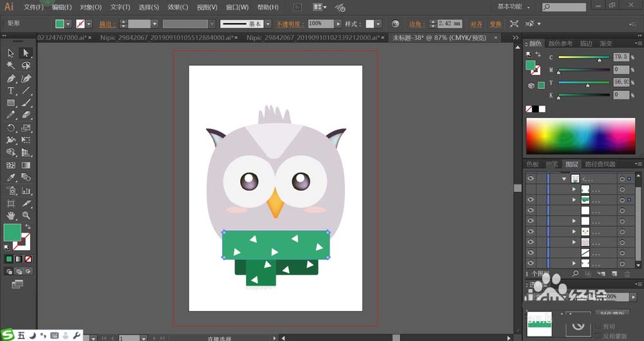This screenshot has height=341, width=644.
Task: Enable the 剪切 (Clip) checkbox
Action: coord(599,327)
